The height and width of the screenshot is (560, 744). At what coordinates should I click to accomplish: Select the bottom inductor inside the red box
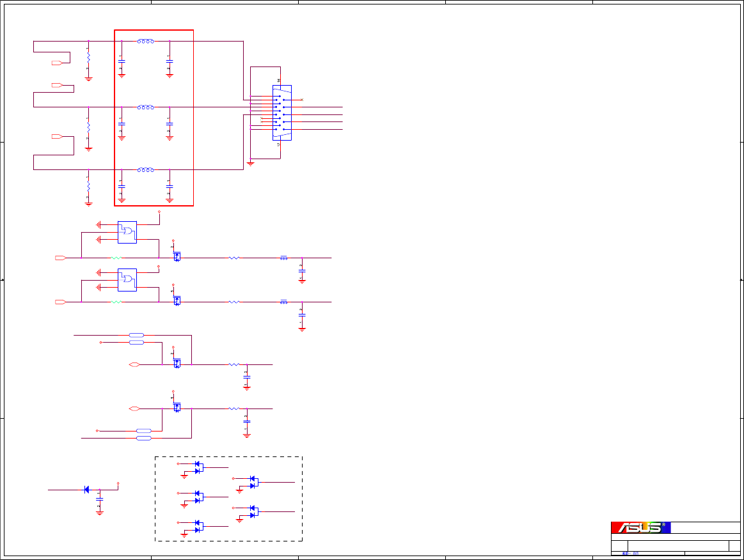coord(146,170)
